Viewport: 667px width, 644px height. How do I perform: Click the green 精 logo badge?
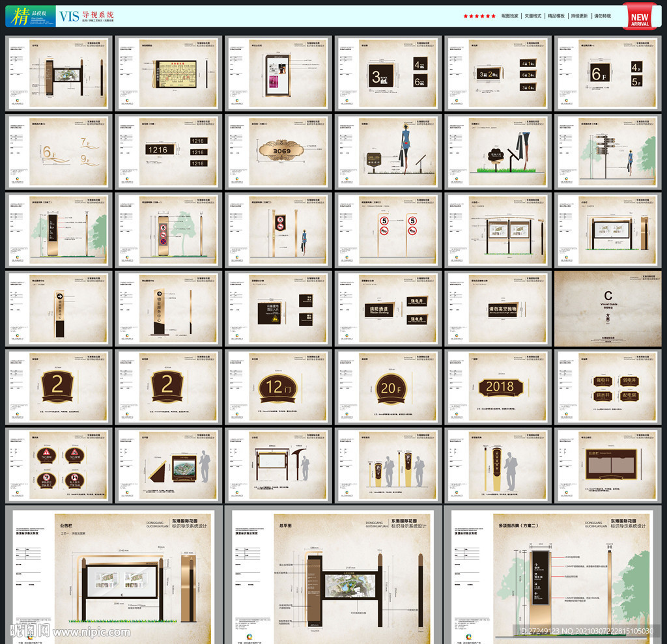pos(25,16)
